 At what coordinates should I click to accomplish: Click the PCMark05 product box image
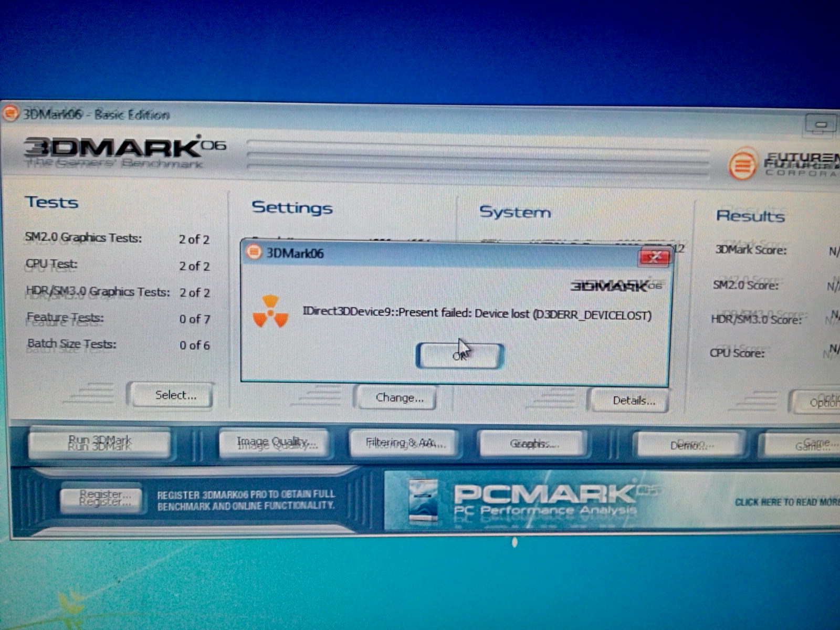tap(423, 501)
